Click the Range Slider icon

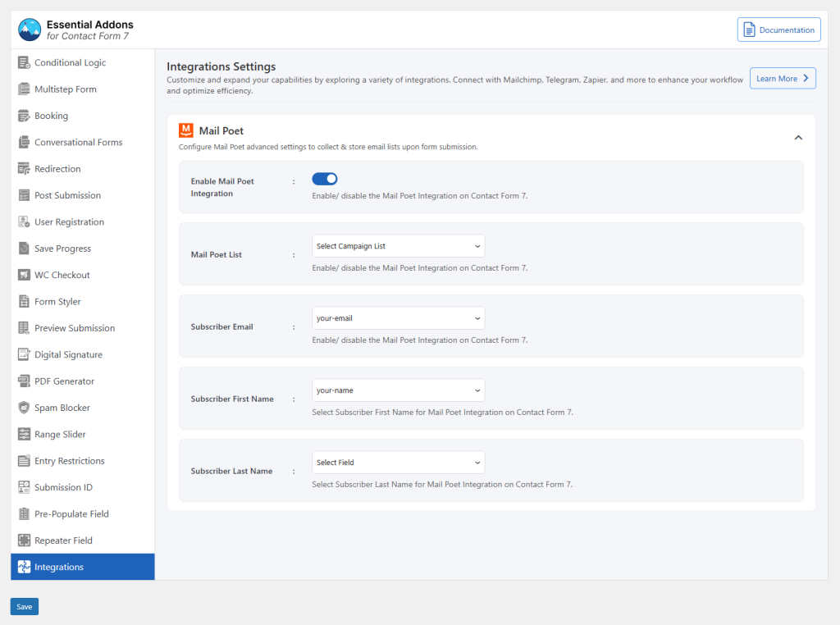point(24,434)
